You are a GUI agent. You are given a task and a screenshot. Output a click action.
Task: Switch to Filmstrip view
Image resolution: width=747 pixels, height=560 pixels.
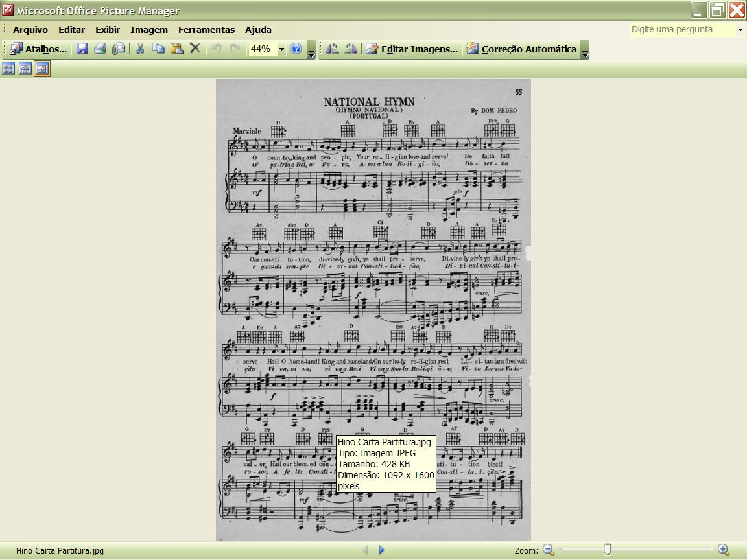tap(25, 69)
